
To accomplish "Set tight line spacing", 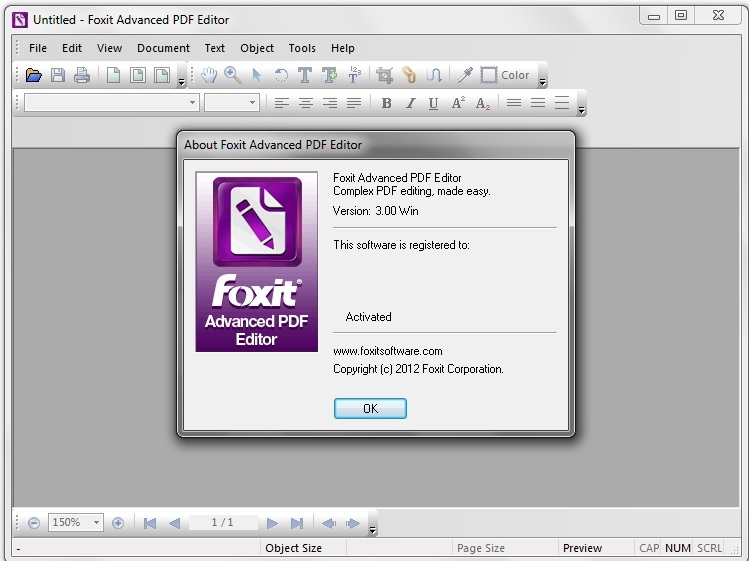I will (x=514, y=103).
